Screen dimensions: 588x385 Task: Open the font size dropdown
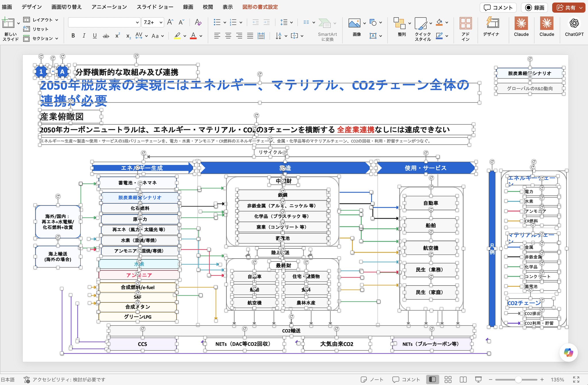pos(161,22)
